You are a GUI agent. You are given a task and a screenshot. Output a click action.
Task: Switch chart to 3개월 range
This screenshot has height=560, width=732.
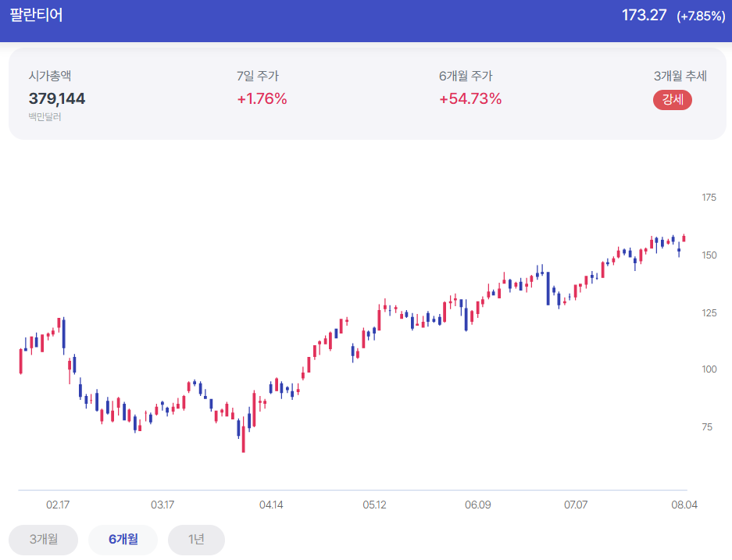coord(44,540)
